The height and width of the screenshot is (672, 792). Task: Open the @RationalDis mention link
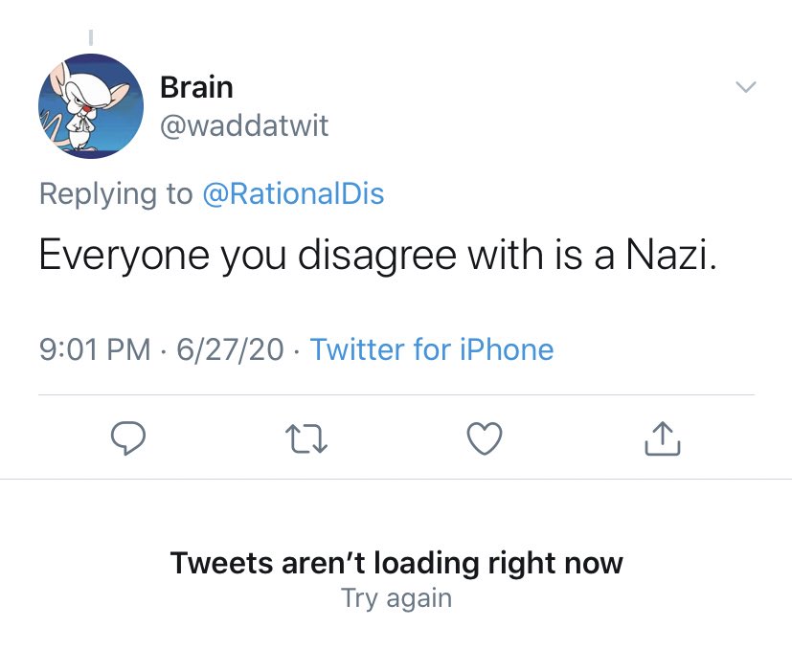pyautogui.click(x=293, y=194)
